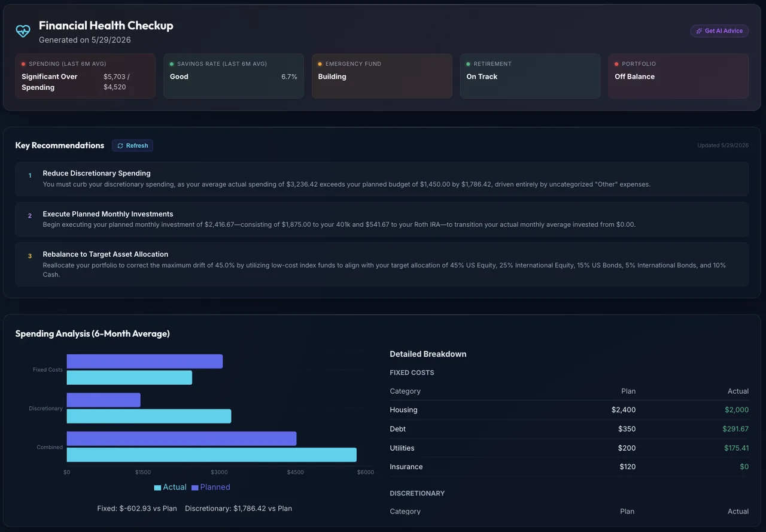Screen dimensions: 766x532
Task: Click the $2,000 Housing actual value
Action: (x=737, y=410)
